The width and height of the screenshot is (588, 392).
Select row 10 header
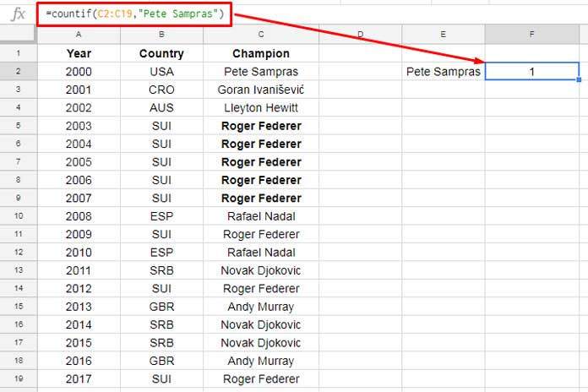click(19, 216)
